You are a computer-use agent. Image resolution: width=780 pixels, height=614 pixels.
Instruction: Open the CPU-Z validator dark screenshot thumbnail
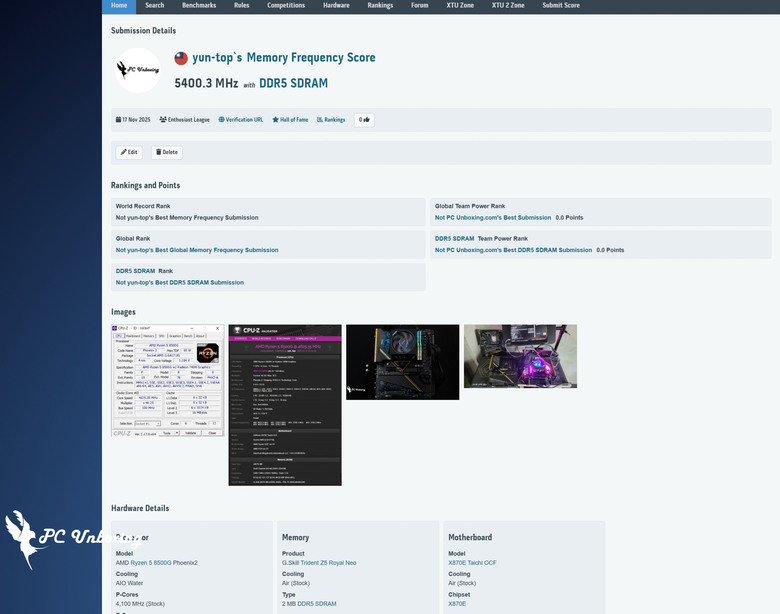coord(285,405)
